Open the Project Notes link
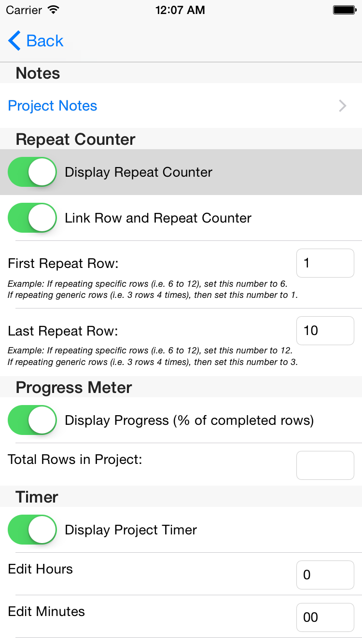This screenshot has height=644, width=362. [x=53, y=106]
